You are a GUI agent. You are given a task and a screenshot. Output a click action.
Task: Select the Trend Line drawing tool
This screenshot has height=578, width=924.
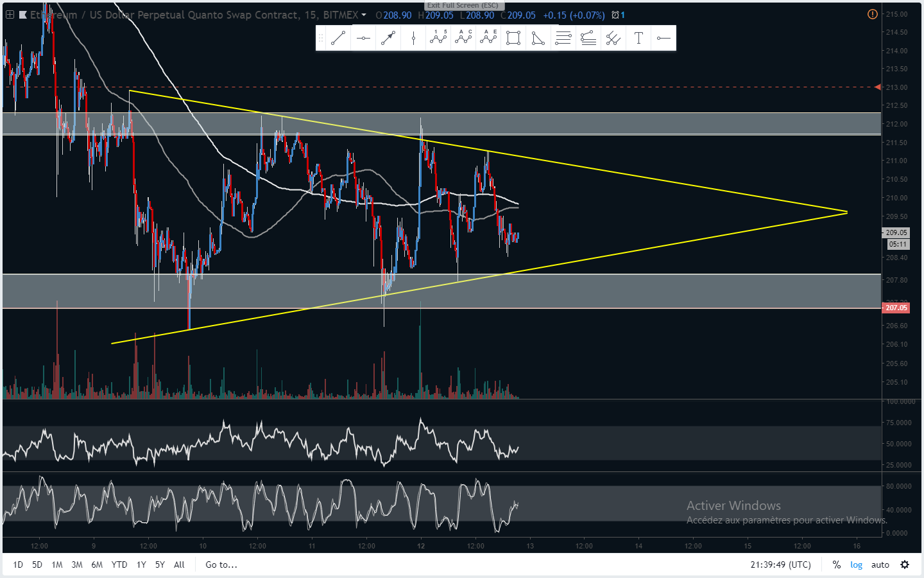pos(338,39)
